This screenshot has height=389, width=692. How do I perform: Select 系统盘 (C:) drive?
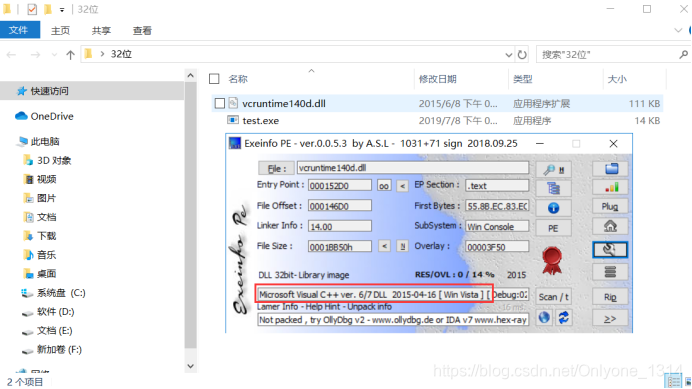pyautogui.click(x=61, y=293)
